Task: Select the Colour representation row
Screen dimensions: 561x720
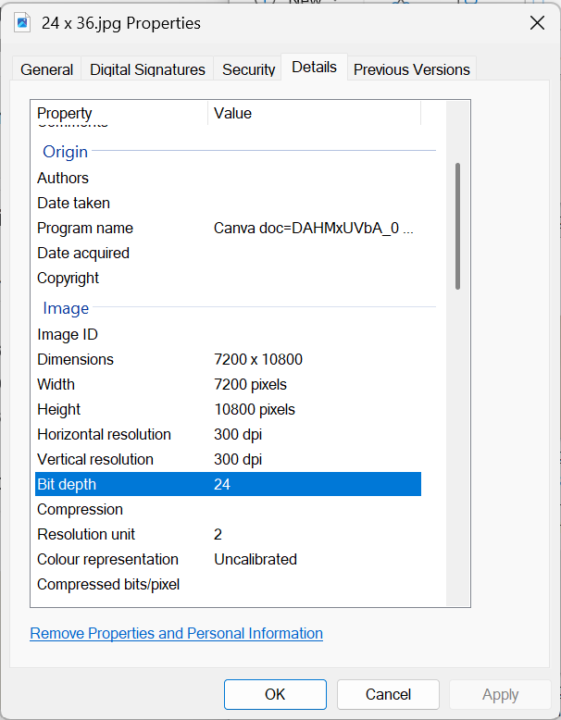Action: [228, 559]
